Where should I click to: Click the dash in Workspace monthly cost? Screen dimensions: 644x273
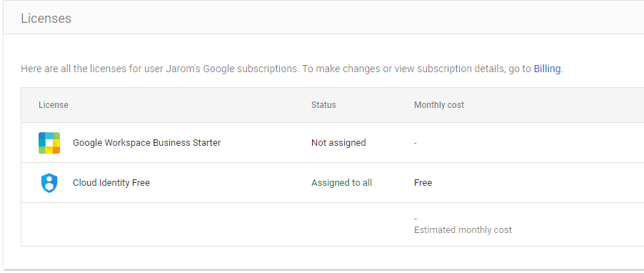(416, 143)
